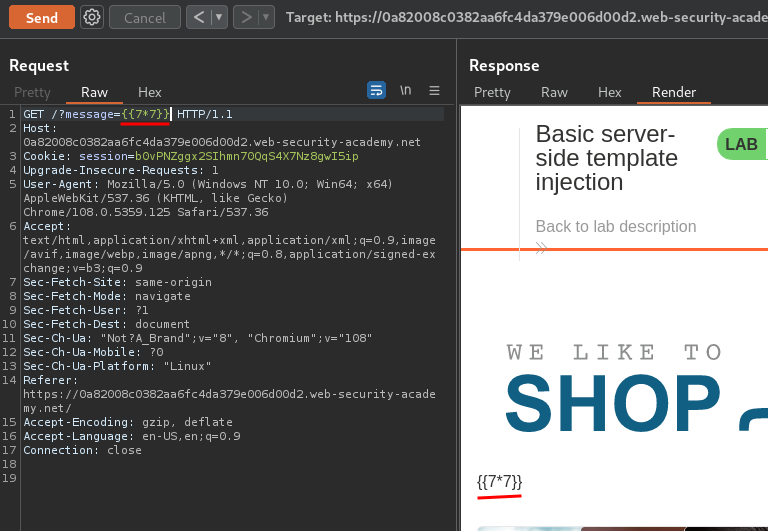Image resolution: width=768 pixels, height=531 pixels.
Task: Select the Response Raw tab
Action: point(554,92)
